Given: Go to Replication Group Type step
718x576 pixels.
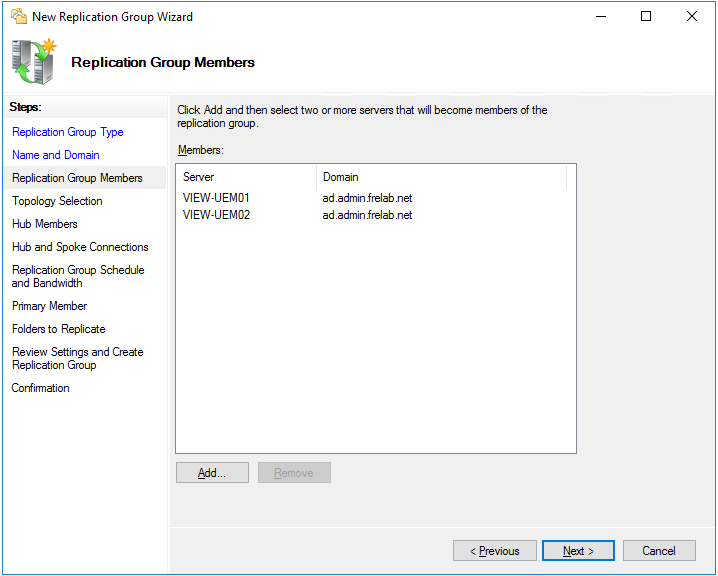Looking at the screenshot, I should pyautogui.click(x=68, y=132).
